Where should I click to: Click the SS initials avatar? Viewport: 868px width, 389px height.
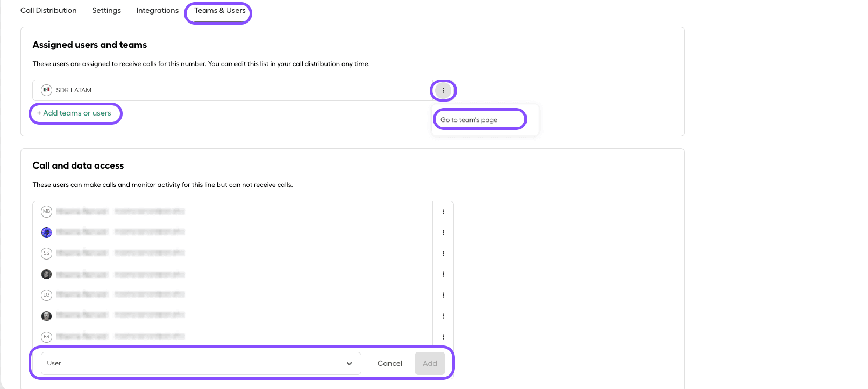click(46, 253)
